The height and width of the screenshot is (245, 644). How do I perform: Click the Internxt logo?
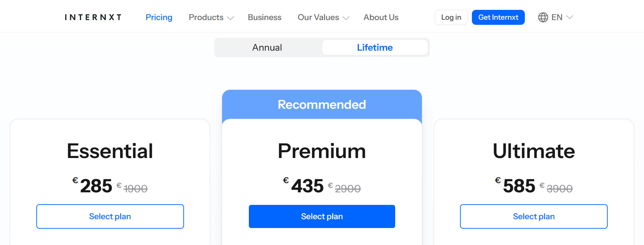(92, 17)
